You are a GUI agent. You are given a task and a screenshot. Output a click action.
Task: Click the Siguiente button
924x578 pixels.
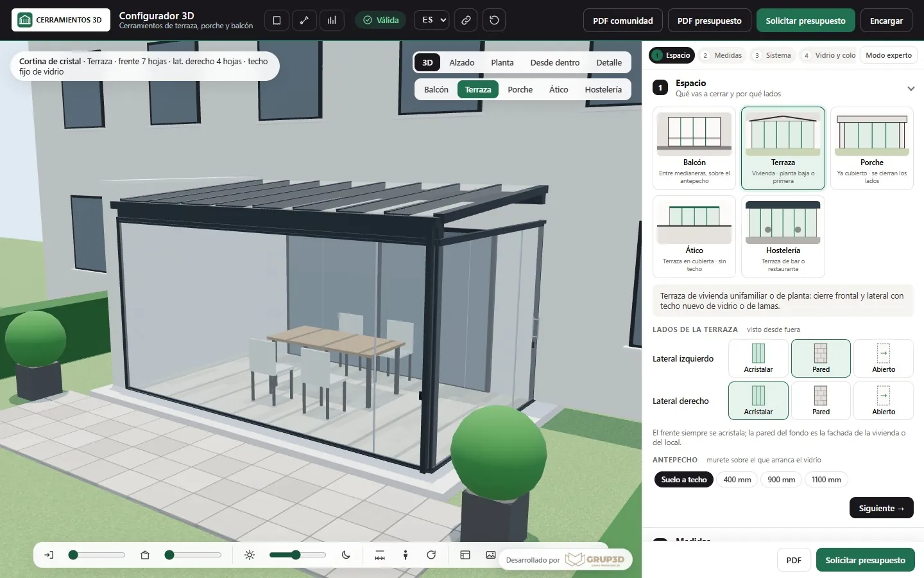click(x=882, y=508)
